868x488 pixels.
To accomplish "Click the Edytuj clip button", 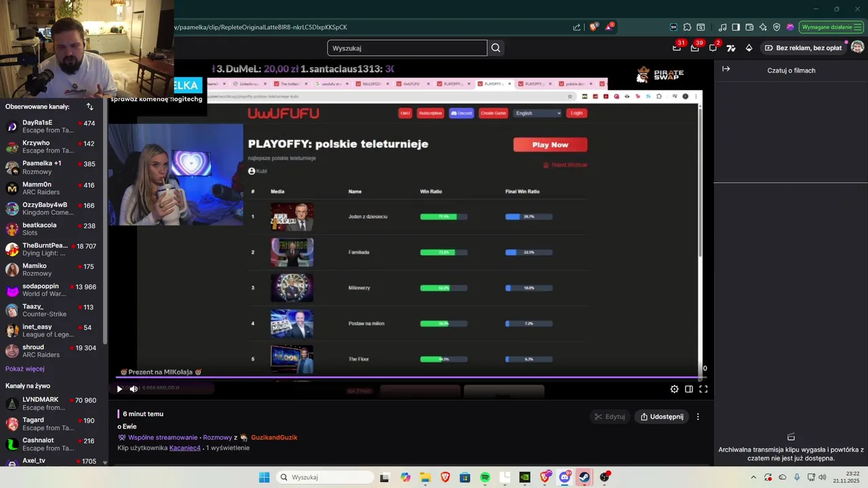I will coord(610,417).
